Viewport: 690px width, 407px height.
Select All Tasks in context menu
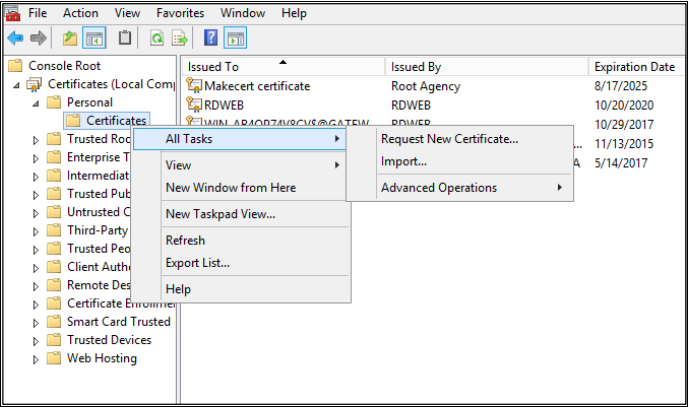[x=239, y=139]
